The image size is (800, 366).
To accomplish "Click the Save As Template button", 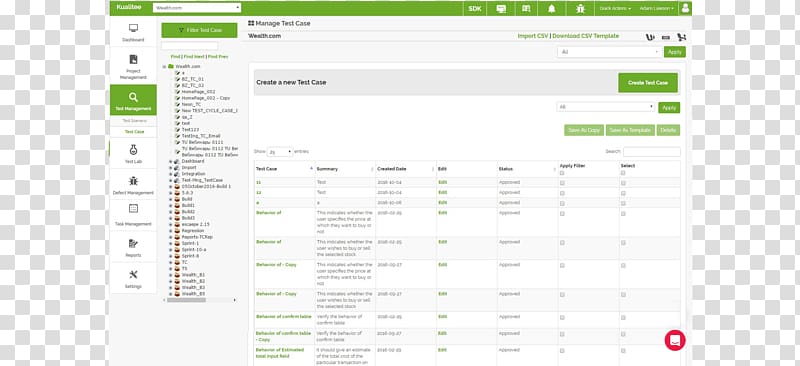I will tap(630, 130).
